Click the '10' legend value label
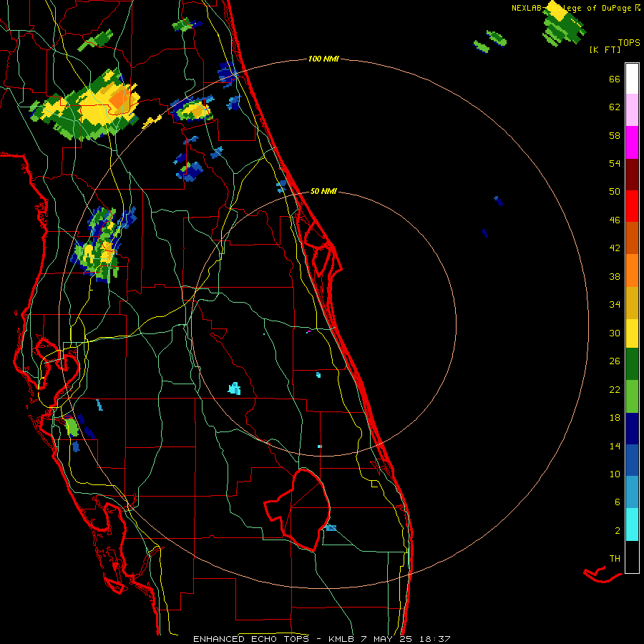Image resolution: width=644 pixels, height=644 pixels. pyautogui.click(x=615, y=474)
